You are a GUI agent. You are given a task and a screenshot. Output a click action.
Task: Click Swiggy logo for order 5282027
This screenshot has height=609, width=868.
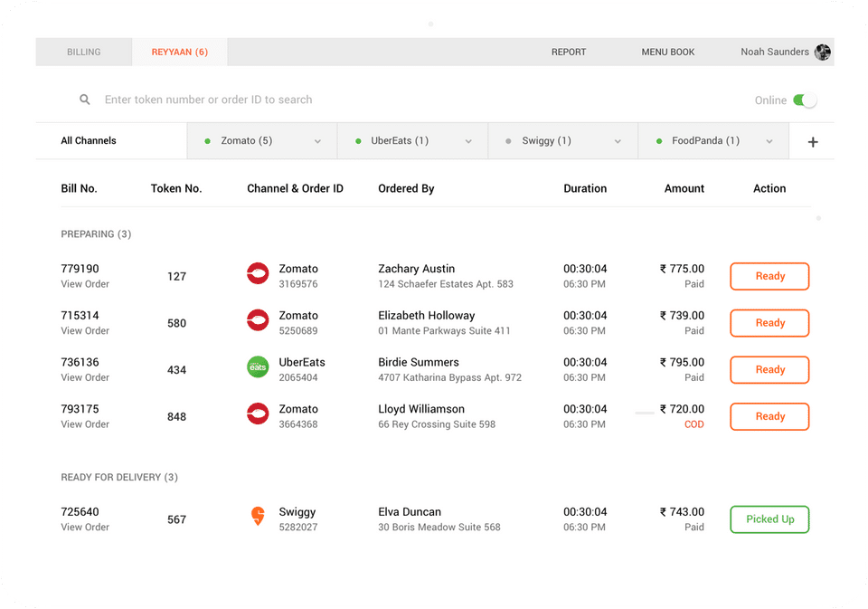tap(258, 516)
